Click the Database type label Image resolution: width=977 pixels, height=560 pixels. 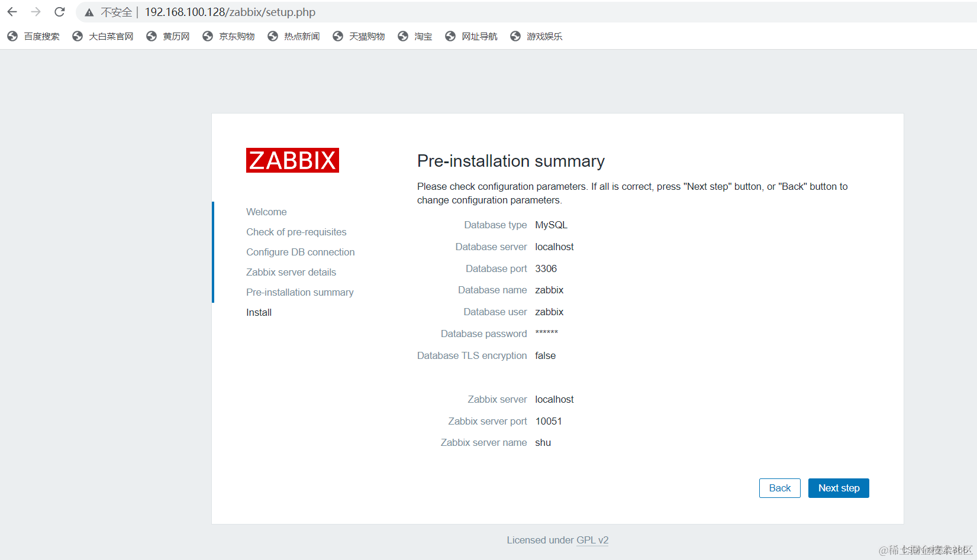point(495,225)
